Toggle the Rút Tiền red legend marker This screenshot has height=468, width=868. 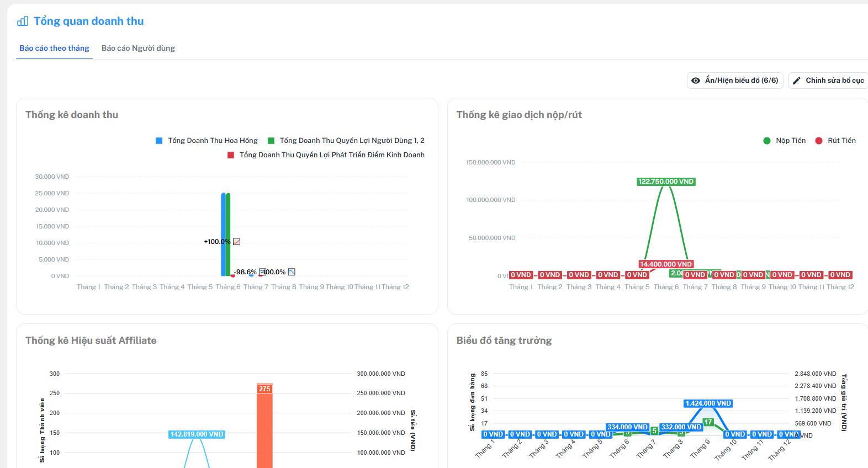click(x=819, y=141)
